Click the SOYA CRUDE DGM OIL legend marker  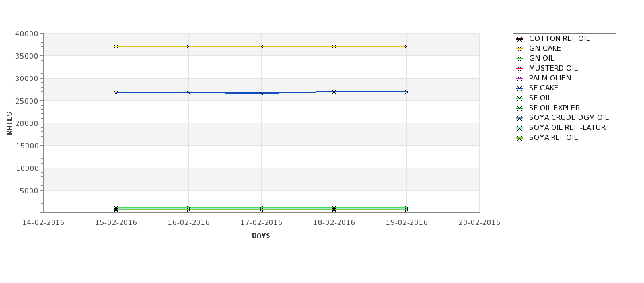click(x=520, y=119)
